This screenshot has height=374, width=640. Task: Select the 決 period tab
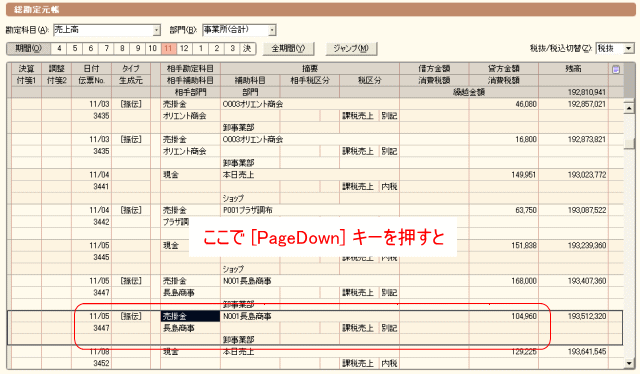[x=247, y=49]
